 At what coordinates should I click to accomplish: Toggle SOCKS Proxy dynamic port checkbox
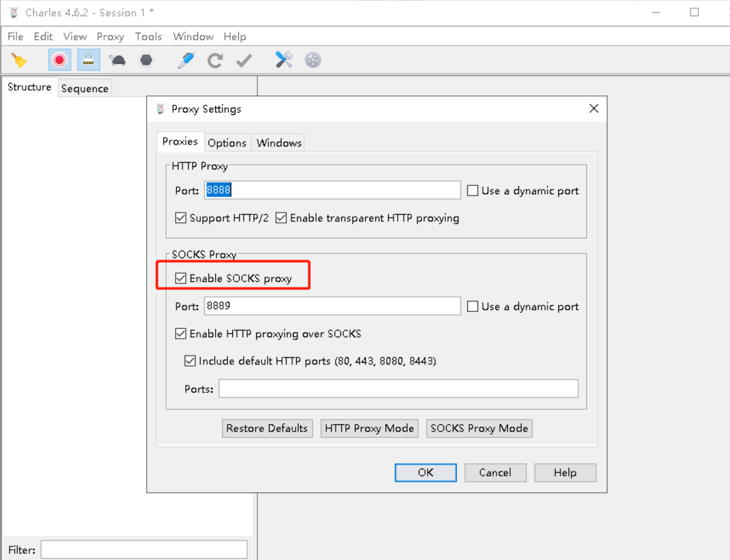[473, 306]
